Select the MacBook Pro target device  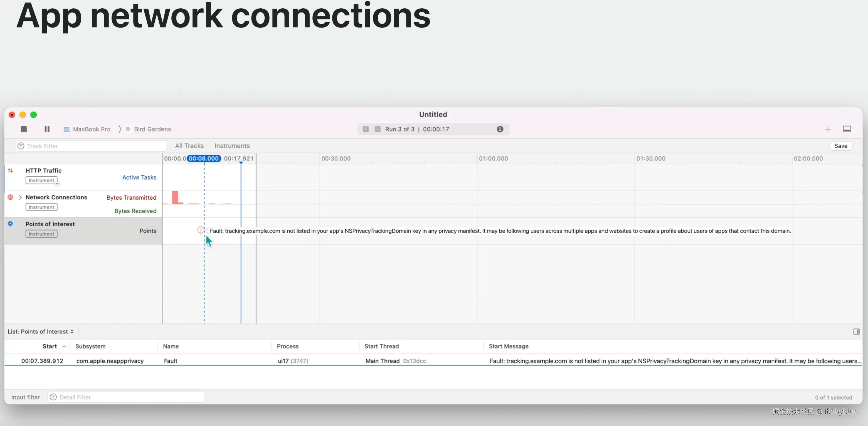[87, 129]
